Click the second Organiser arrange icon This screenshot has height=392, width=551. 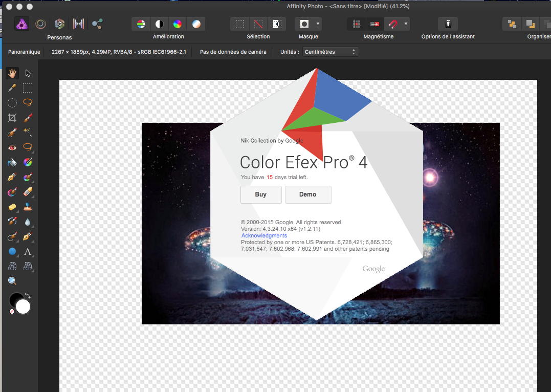[530, 24]
